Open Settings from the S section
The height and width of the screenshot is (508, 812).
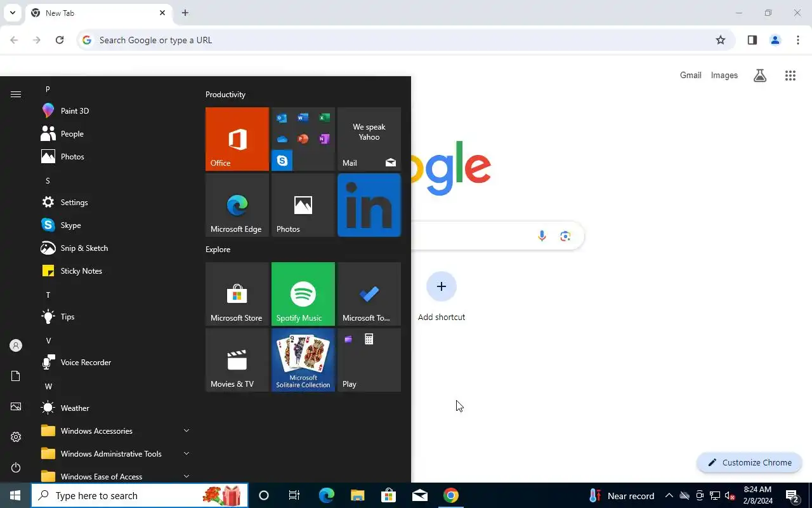coord(114,203)
